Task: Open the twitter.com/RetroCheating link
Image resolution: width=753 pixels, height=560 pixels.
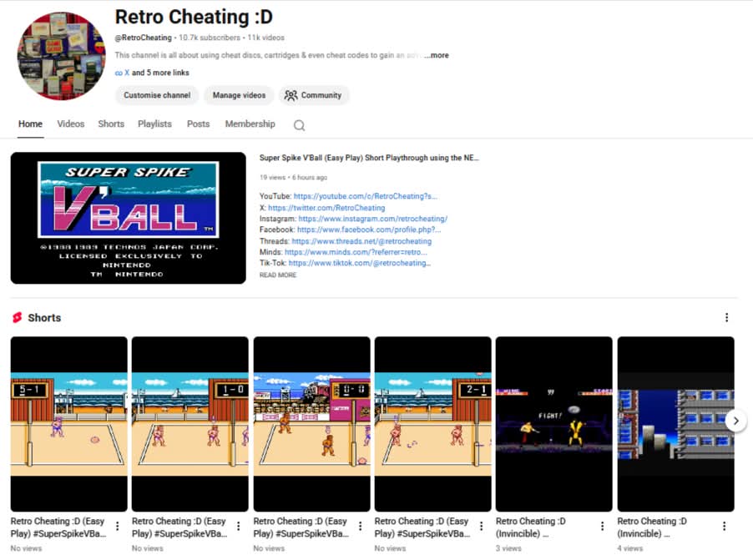Action: pos(326,208)
